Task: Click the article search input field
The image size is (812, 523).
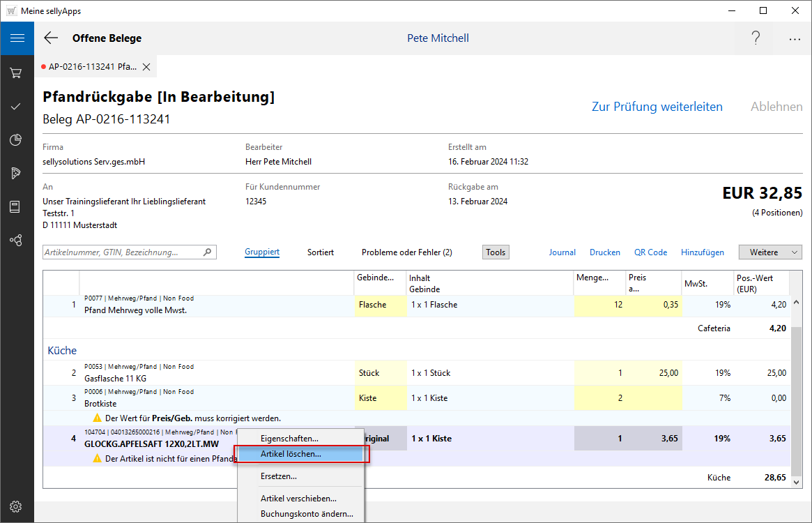Action: tap(122, 252)
